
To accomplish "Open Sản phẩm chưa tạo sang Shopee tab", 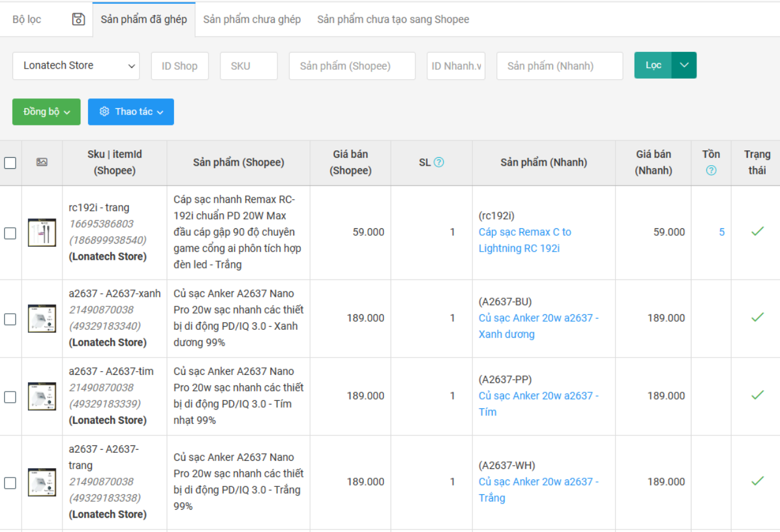I will [x=393, y=19].
